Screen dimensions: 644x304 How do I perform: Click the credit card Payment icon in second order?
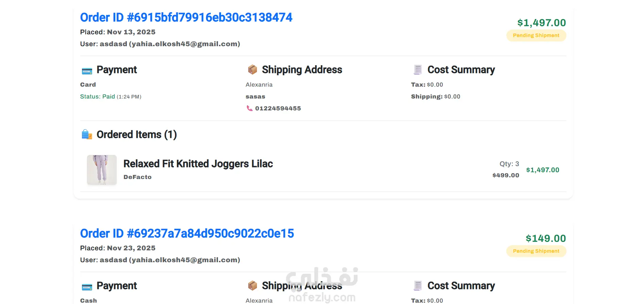pyautogui.click(x=87, y=287)
